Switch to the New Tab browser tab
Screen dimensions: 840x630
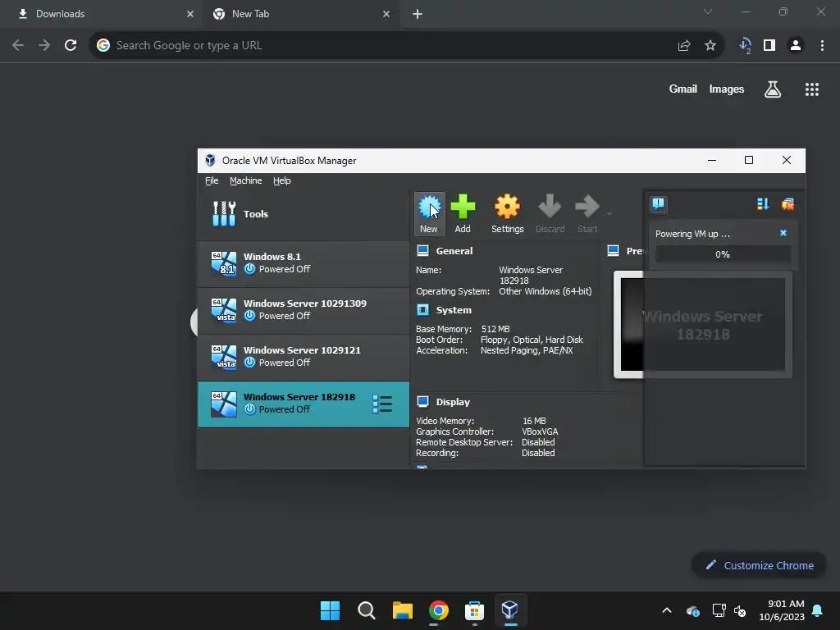(x=300, y=14)
